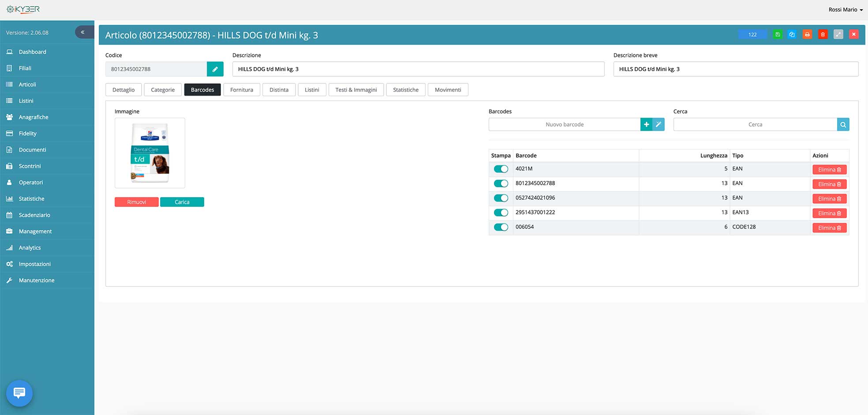
Task: Click the magic wand generate barcode icon
Action: [x=658, y=124]
